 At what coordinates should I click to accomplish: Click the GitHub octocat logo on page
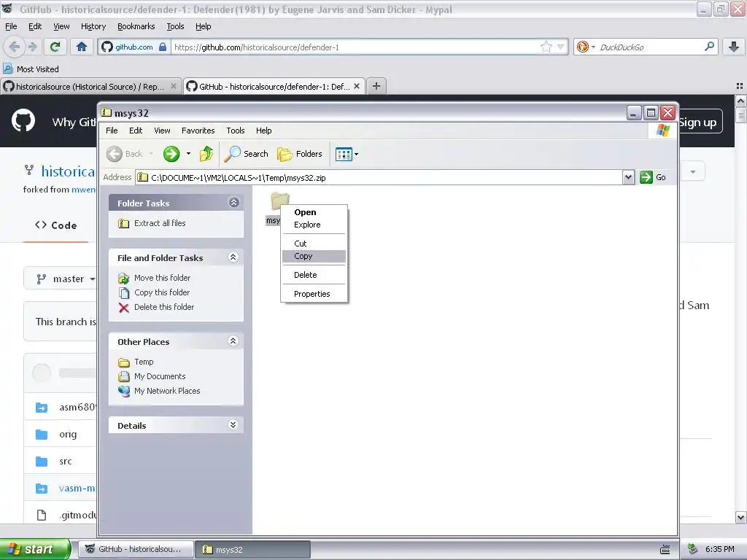[23, 120]
